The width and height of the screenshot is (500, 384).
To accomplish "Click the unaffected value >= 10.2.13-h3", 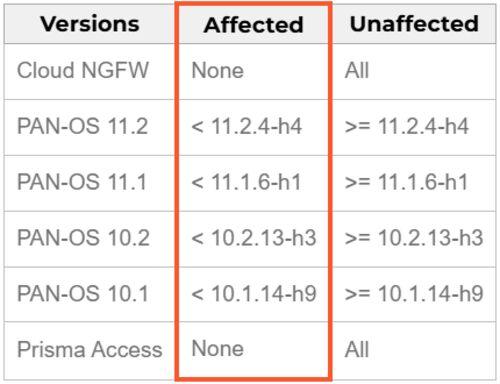I will click(x=414, y=238).
